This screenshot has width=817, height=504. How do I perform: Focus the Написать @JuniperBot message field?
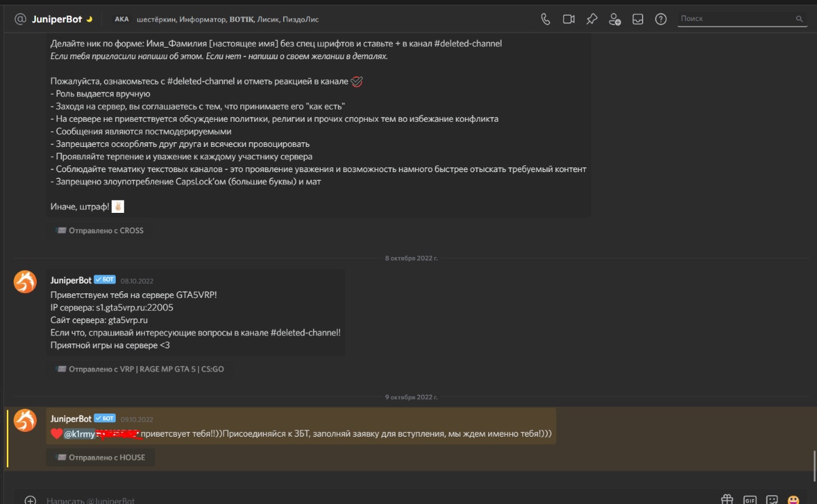340,501
